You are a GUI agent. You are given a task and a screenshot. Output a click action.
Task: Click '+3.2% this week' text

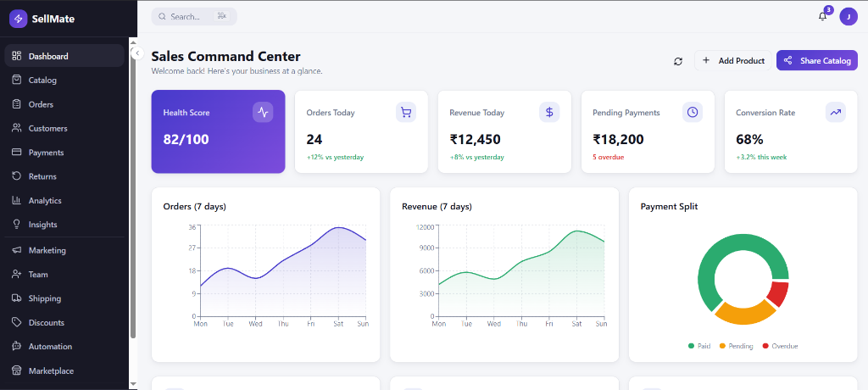click(761, 158)
